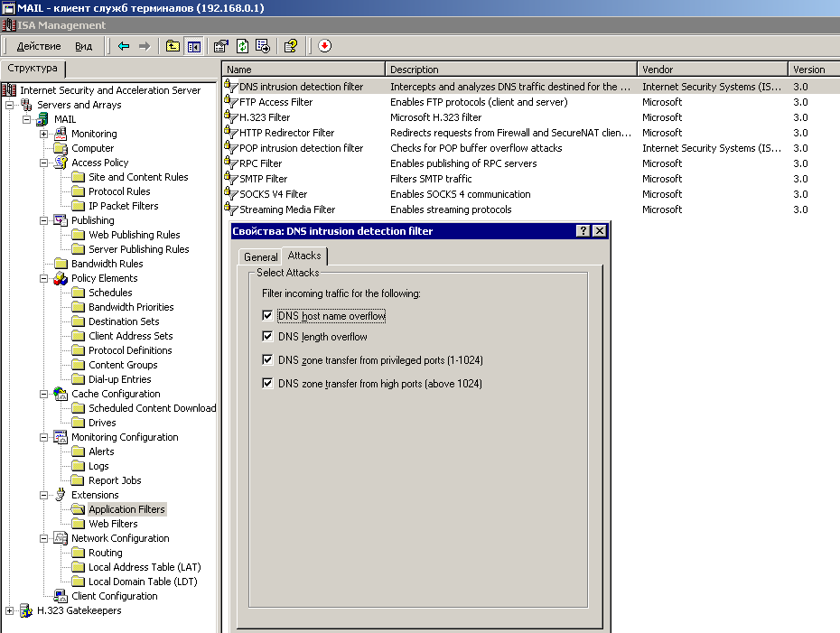This screenshot has width=840, height=633.
Task: Collapse the Access Policy node
Action: click(x=44, y=163)
